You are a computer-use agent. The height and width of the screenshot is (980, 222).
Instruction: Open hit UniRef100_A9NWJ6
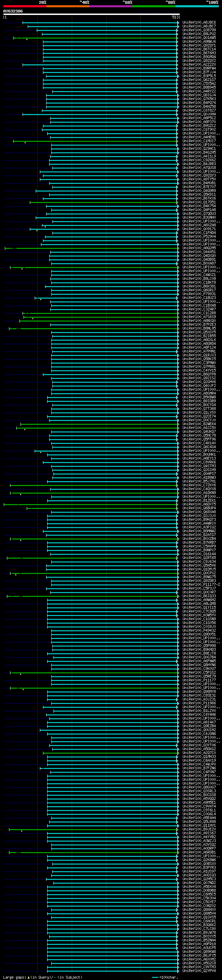(x=199, y=41)
